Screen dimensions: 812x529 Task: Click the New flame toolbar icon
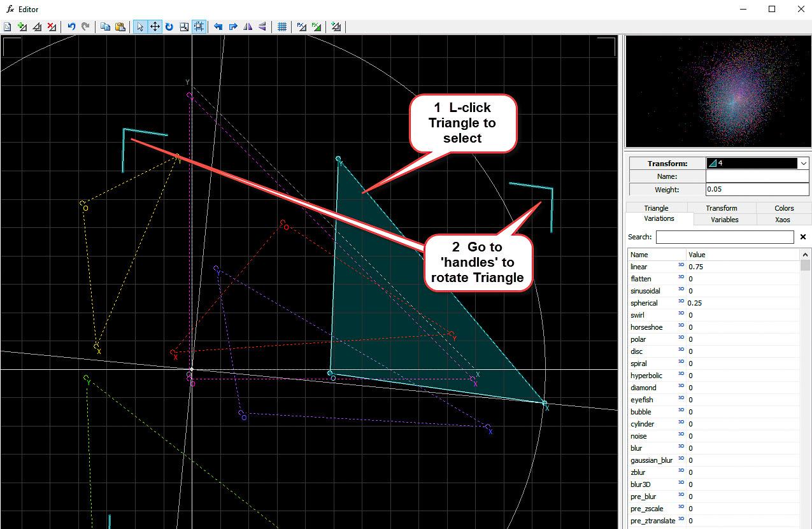pyautogui.click(x=8, y=27)
